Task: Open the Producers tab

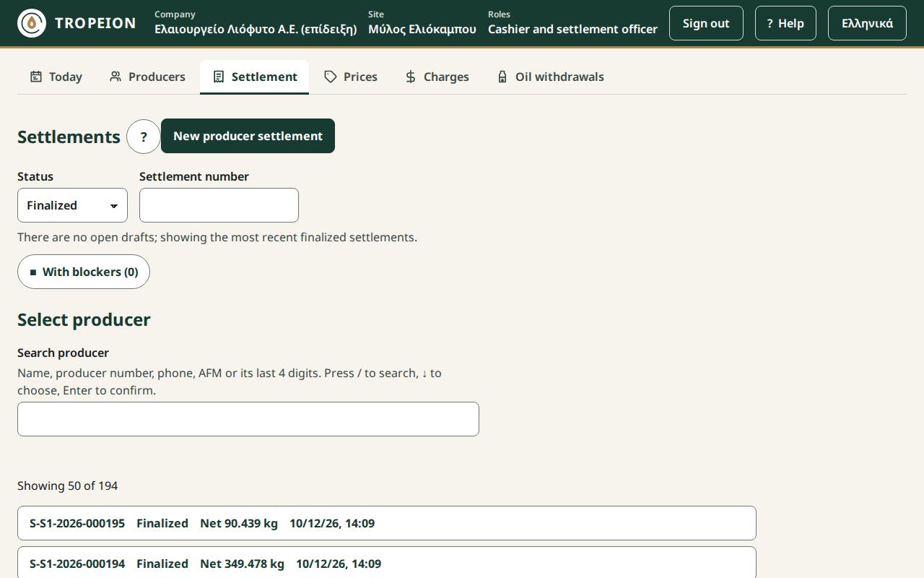Action: 147,77
